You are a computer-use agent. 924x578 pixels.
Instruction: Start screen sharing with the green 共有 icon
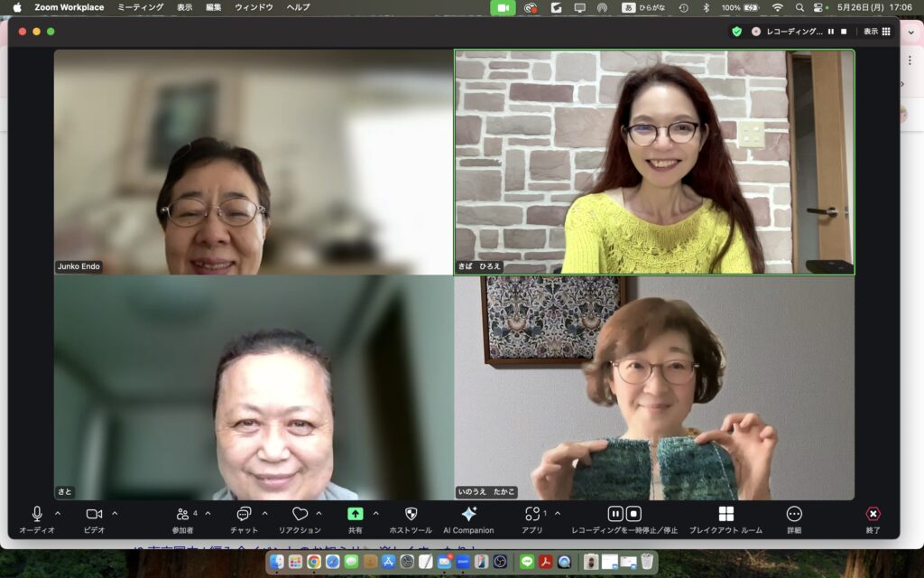(x=356, y=514)
